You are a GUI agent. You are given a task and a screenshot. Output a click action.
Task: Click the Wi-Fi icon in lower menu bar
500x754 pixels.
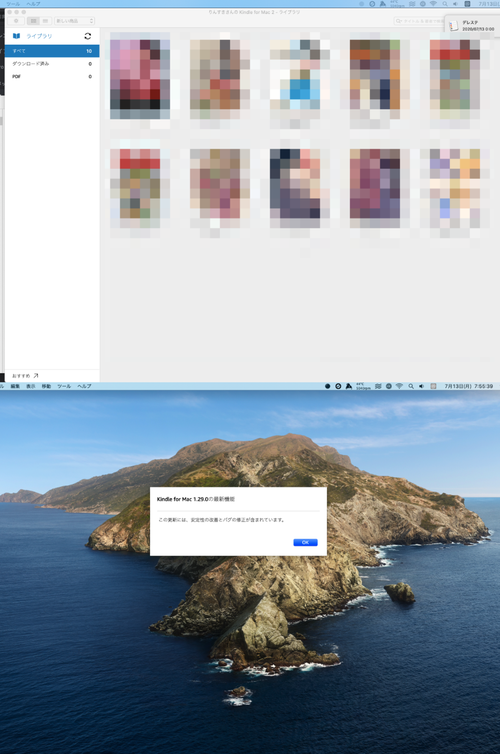(399, 386)
